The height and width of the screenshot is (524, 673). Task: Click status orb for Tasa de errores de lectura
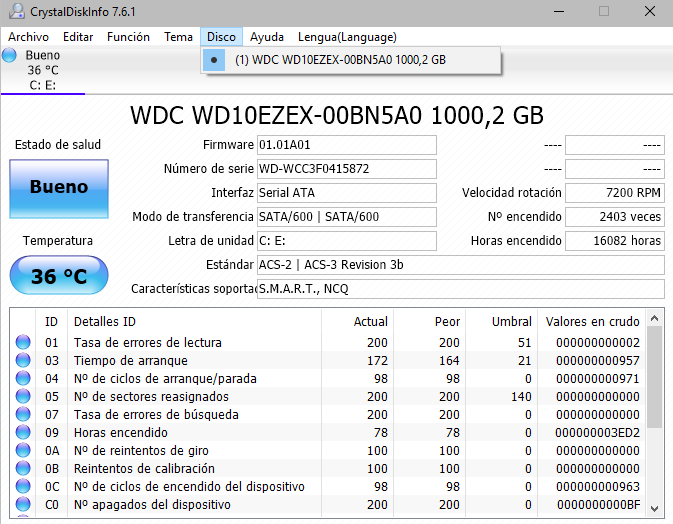coord(23,342)
